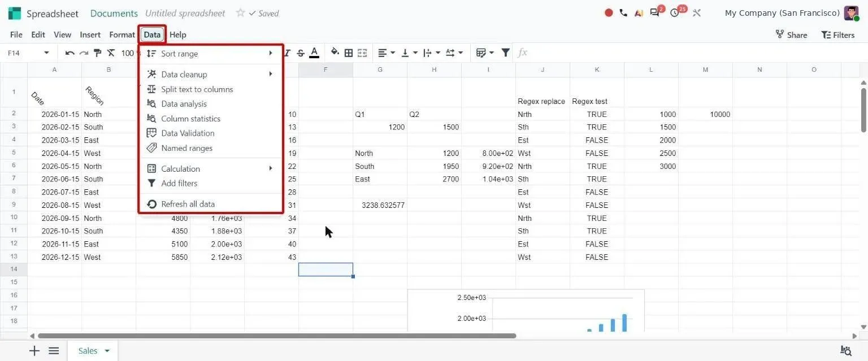This screenshot has width=868, height=361.
Task: Click the Spreadsheet app logo
Action: (x=15, y=13)
